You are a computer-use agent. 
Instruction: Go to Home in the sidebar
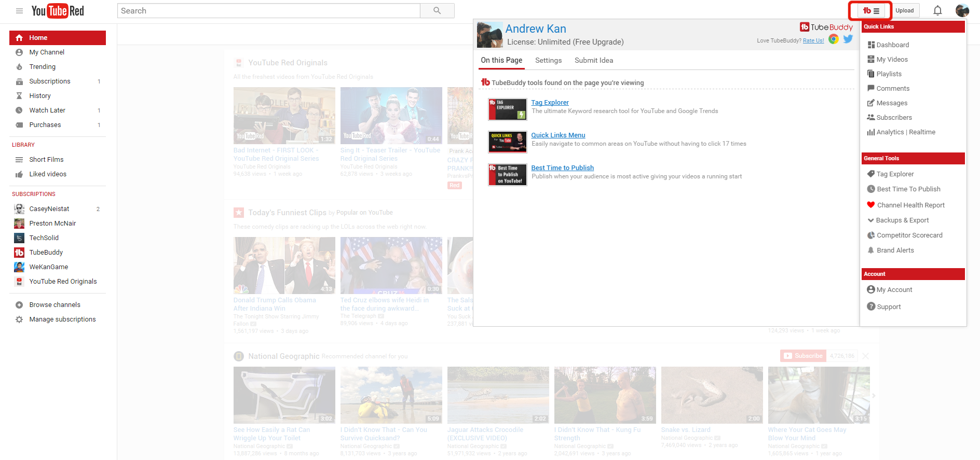pos(58,38)
